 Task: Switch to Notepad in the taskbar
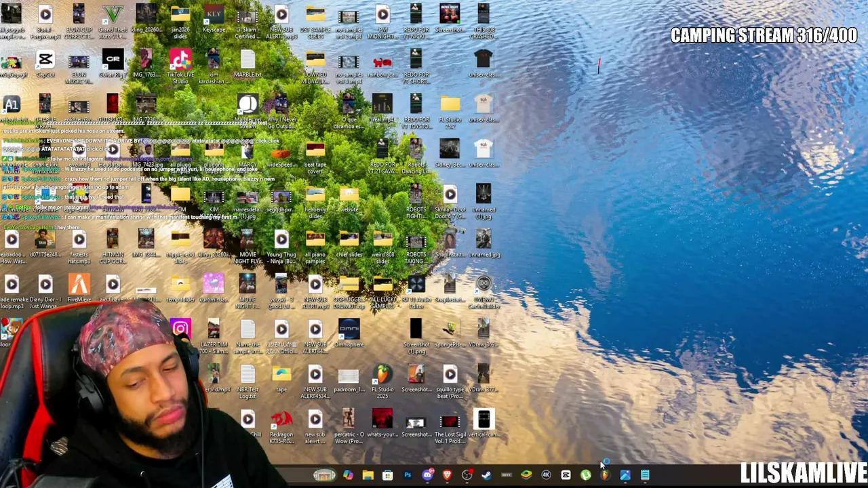click(645, 475)
